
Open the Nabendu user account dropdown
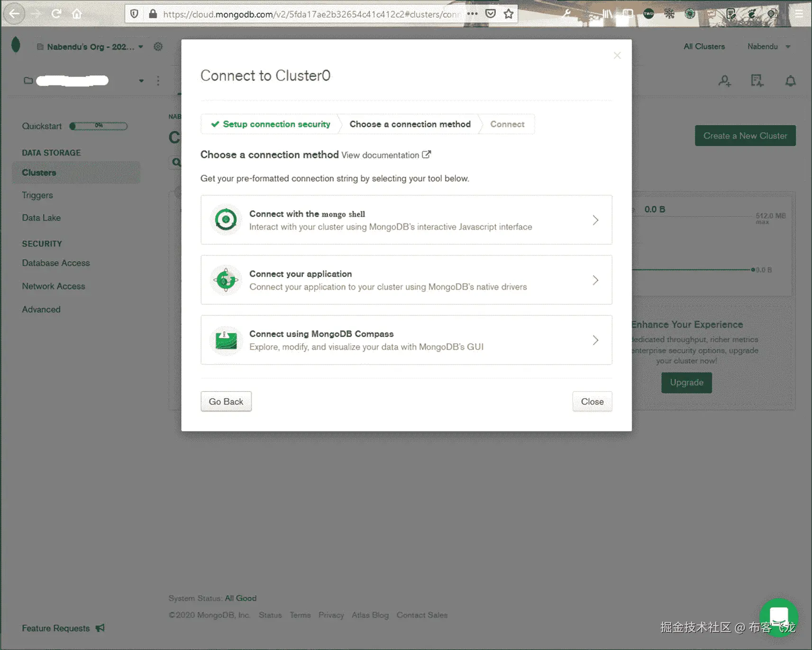(769, 46)
